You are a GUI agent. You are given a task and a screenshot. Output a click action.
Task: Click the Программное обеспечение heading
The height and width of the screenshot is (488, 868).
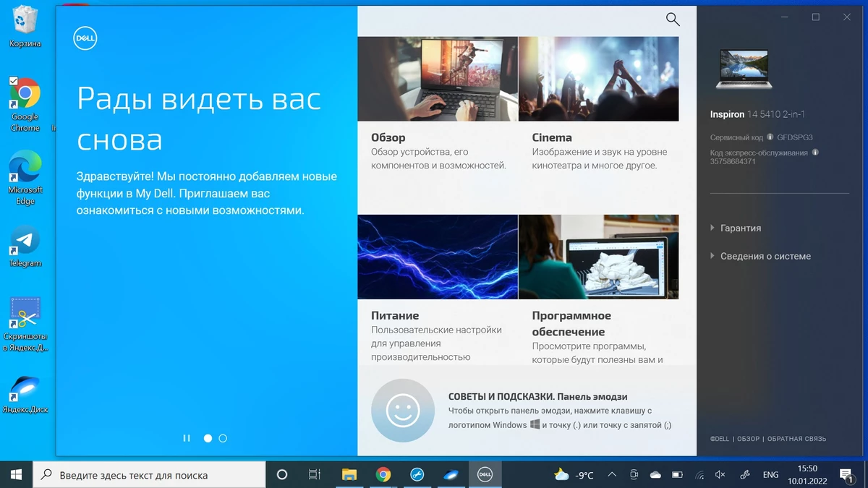pos(571,324)
